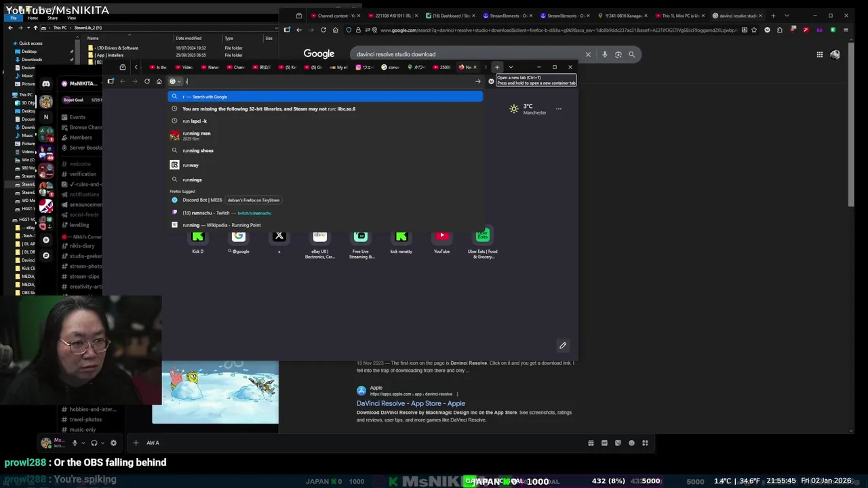Open Members in Discord sidebar

pos(80,138)
